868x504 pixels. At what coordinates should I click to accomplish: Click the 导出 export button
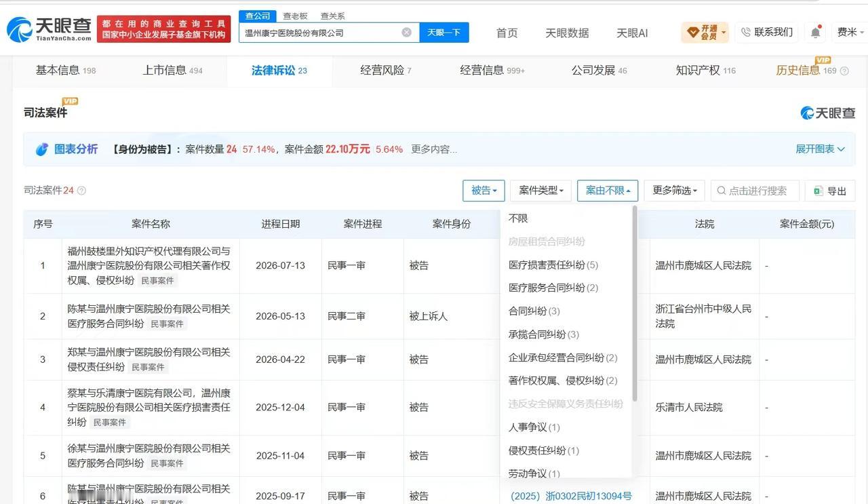(x=830, y=191)
